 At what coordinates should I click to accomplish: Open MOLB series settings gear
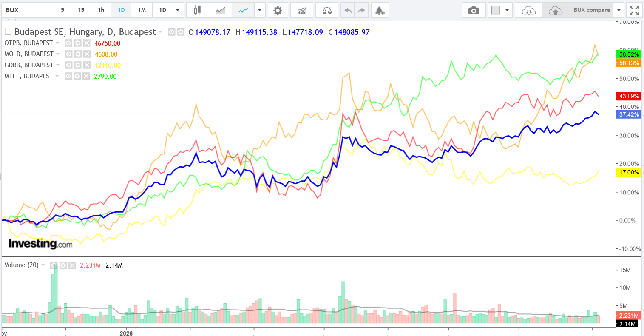pyautogui.click(x=78, y=54)
